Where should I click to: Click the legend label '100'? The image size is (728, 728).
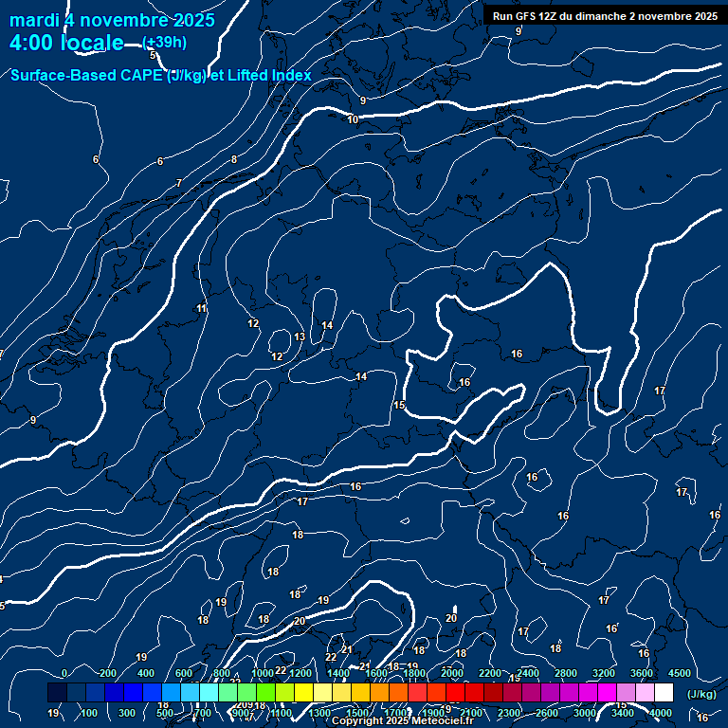point(89,713)
